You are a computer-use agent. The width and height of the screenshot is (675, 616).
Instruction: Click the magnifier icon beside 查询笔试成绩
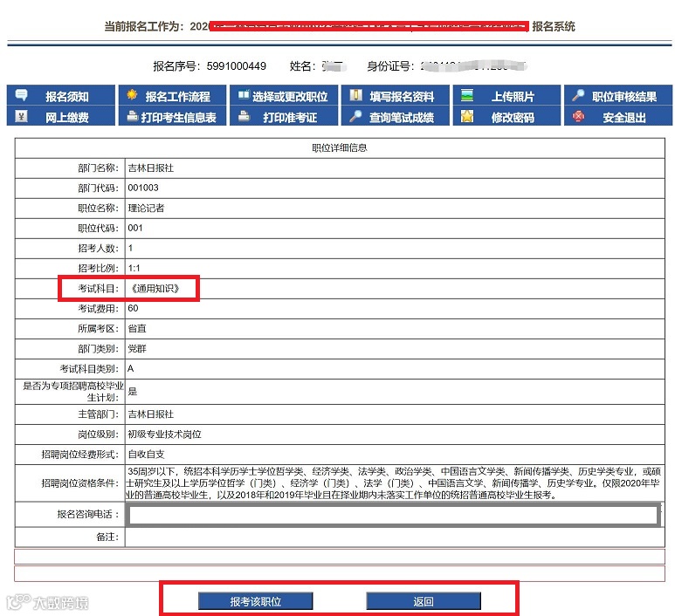pyautogui.click(x=355, y=116)
